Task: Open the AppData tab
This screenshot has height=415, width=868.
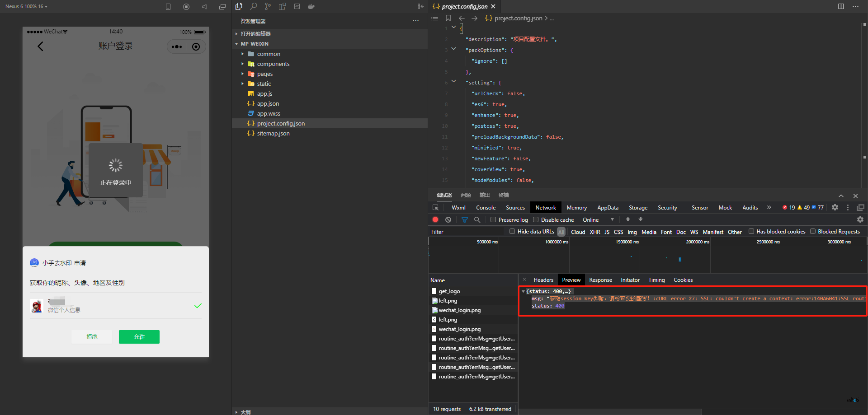Action: coord(608,208)
